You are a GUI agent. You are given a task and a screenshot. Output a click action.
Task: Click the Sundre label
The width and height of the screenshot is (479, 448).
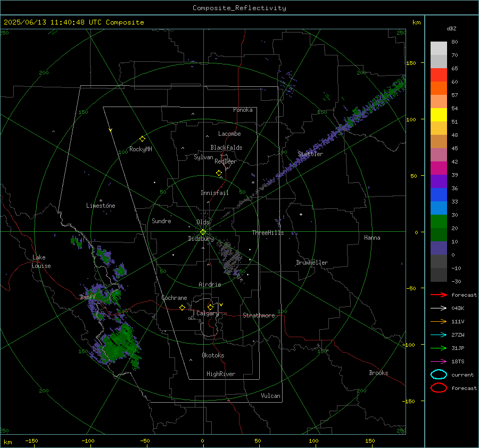point(161,221)
